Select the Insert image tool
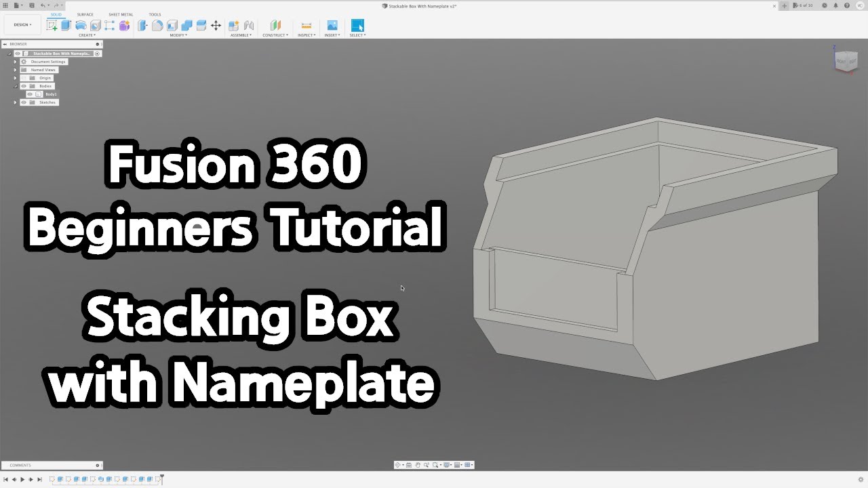Screen dimensions: 868x488 click(332, 26)
